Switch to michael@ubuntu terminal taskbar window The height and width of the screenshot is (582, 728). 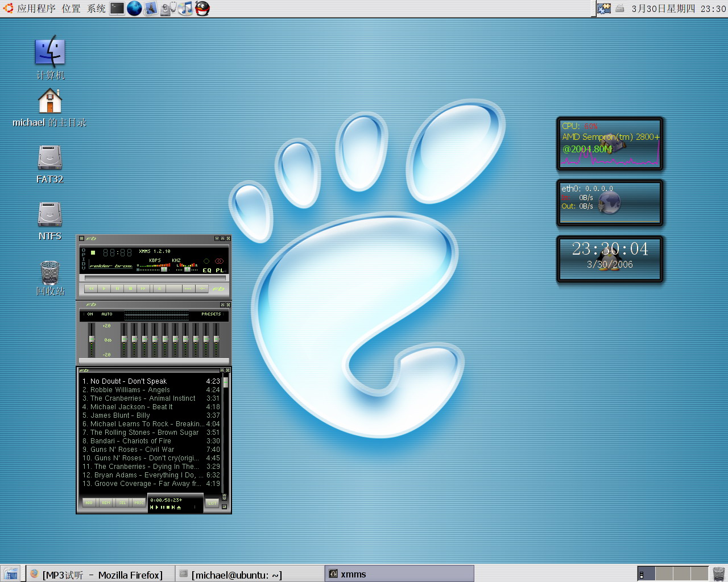coord(249,574)
